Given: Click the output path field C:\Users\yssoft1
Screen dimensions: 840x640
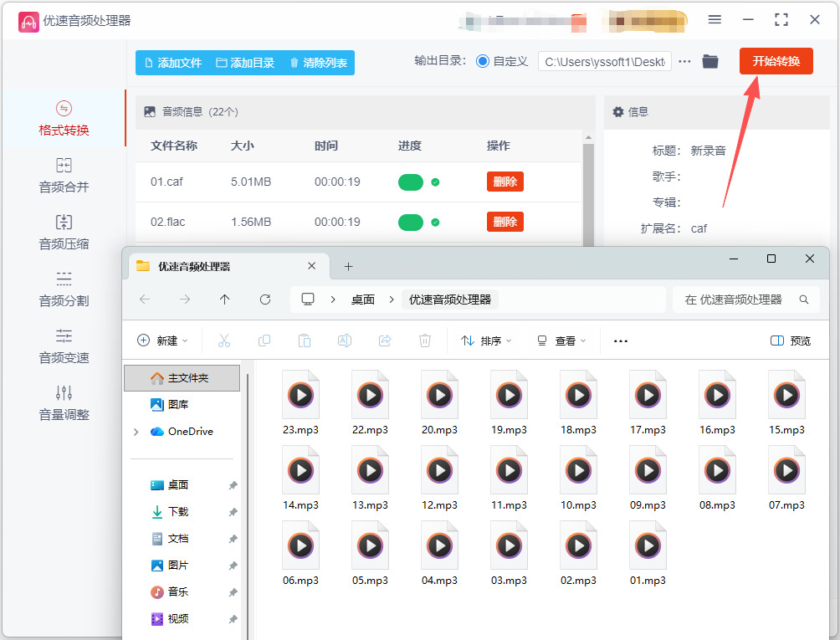Looking at the screenshot, I should pos(604,62).
